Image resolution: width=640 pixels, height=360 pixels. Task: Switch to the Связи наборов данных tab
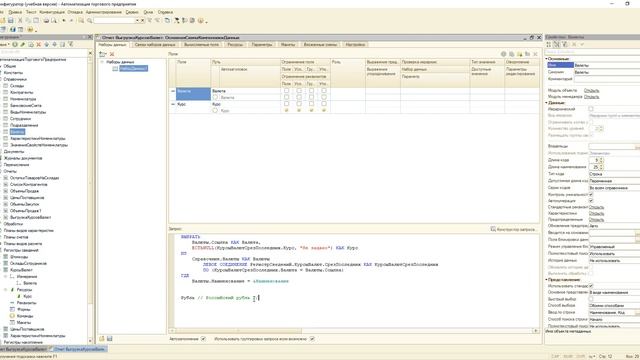coord(155,44)
